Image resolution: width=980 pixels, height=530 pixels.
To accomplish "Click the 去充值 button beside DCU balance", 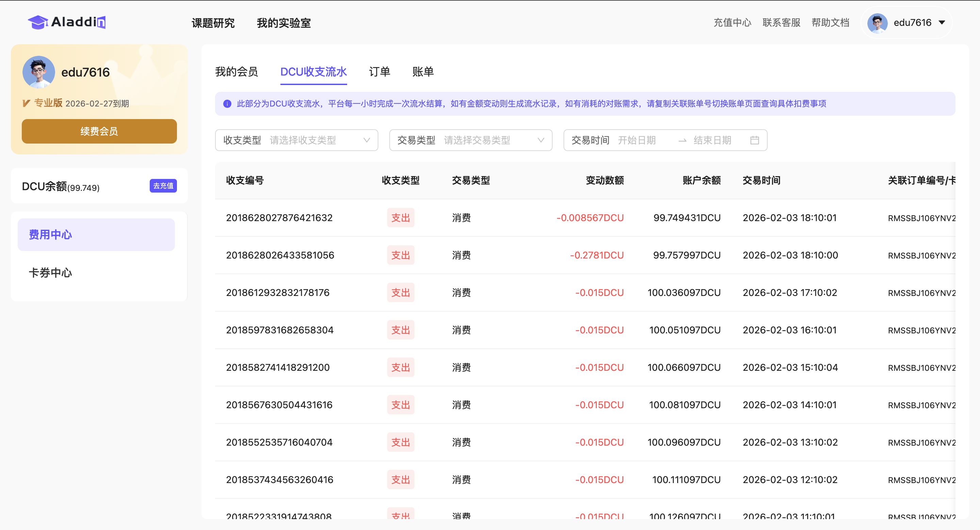I will 163,186.
